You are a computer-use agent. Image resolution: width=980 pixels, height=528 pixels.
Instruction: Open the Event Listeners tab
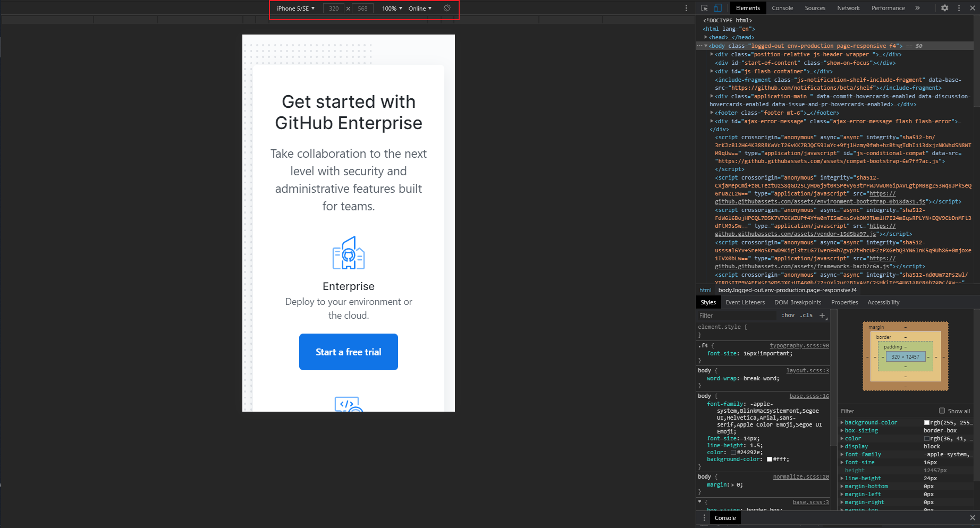(x=745, y=302)
